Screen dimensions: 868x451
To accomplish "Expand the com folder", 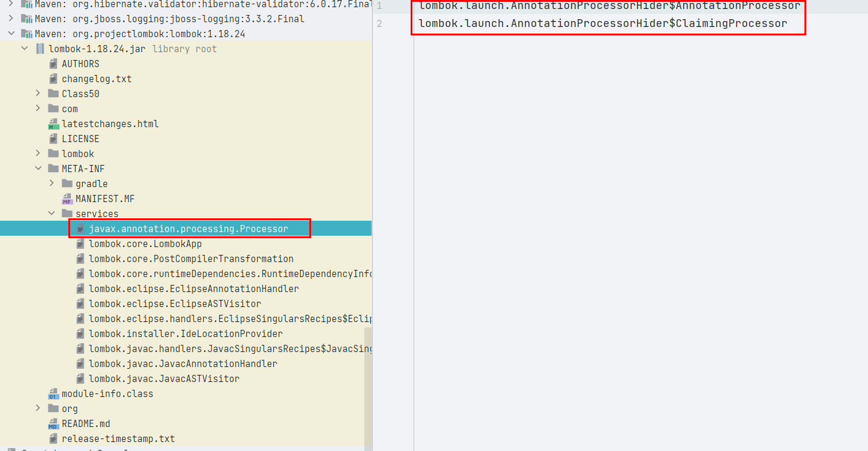I will 38,109.
